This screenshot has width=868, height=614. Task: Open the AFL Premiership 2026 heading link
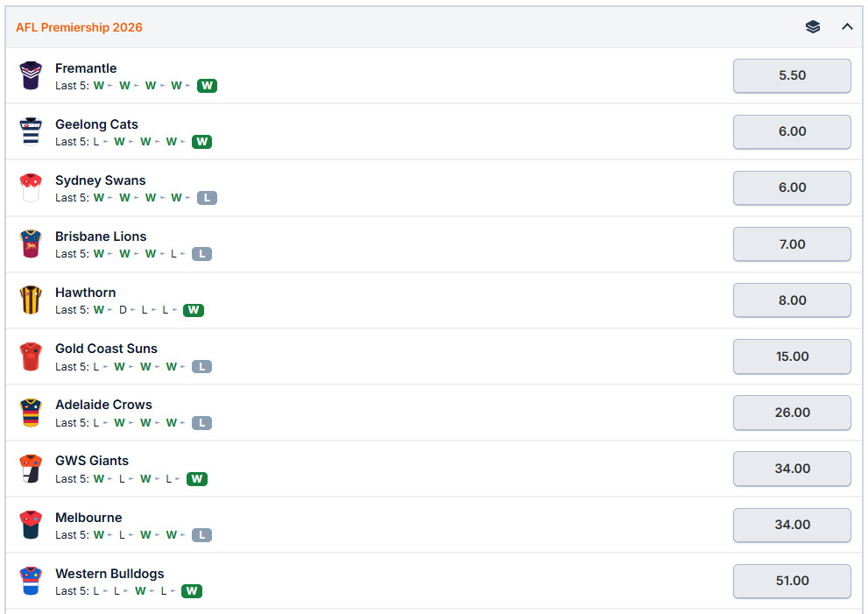tap(79, 27)
